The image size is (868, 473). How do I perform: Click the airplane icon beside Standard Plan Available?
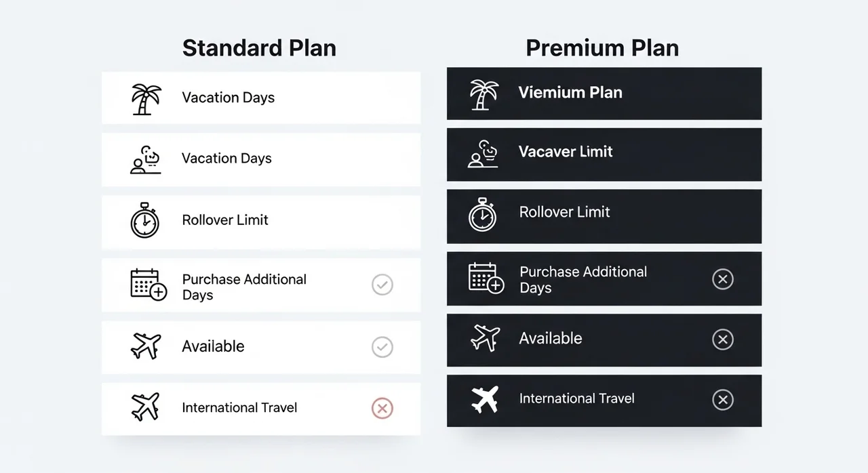[x=146, y=347]
